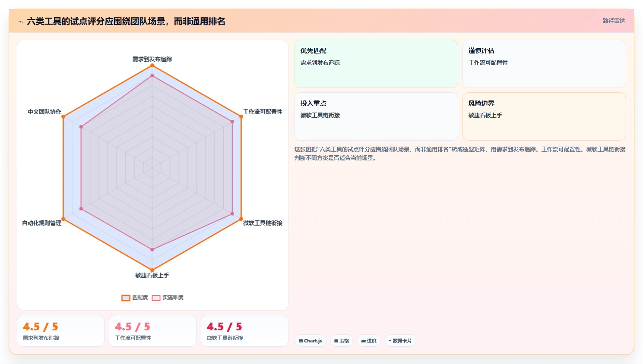Click the 工作流可配置性 radar axis label

pyautogui.click(x=263, y=112)
